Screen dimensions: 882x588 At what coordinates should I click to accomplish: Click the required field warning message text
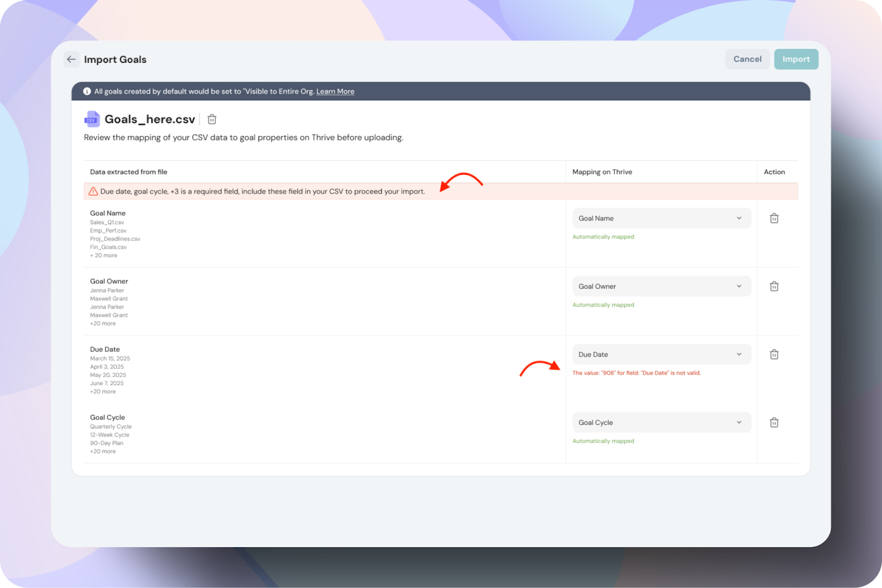pyautogui.click(x=262, y=191)
